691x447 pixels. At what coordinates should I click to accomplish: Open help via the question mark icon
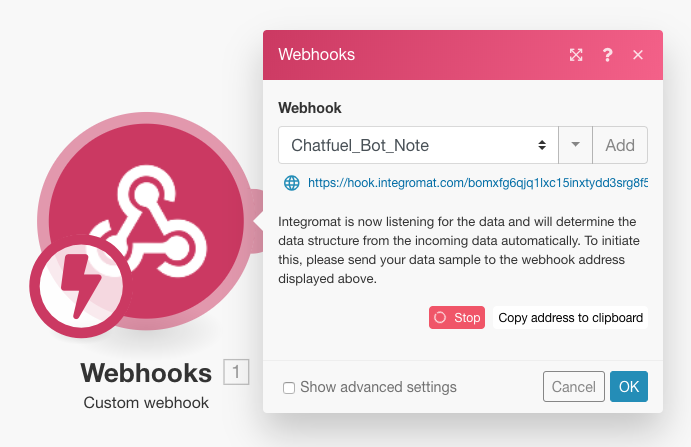click(x=607, y=55)
